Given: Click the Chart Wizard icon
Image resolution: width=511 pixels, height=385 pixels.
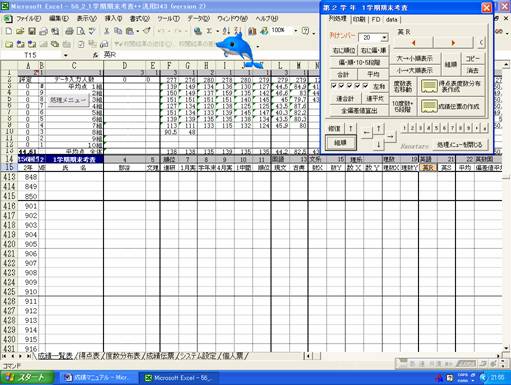Looking at the screenshot, I should tap(252, 31).
